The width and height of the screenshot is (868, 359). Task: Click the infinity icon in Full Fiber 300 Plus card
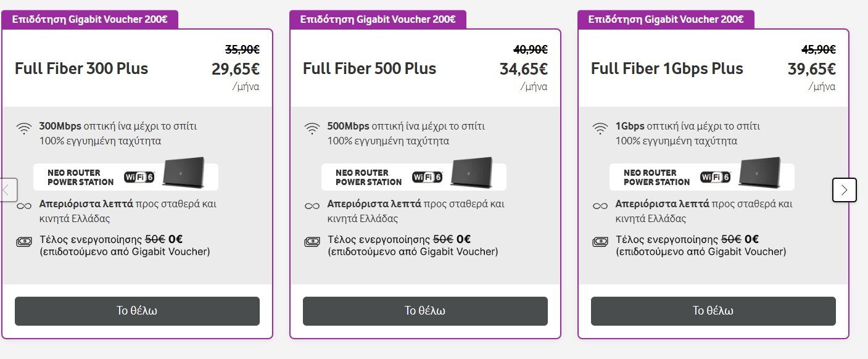24,205
